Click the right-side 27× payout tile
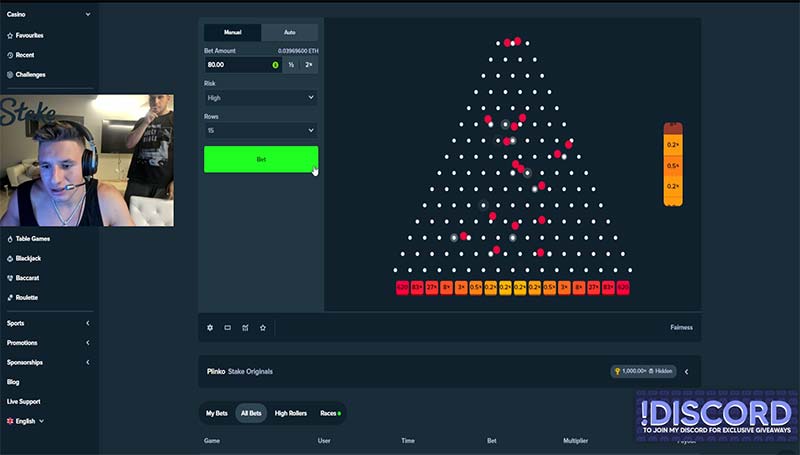 point(593,288)
